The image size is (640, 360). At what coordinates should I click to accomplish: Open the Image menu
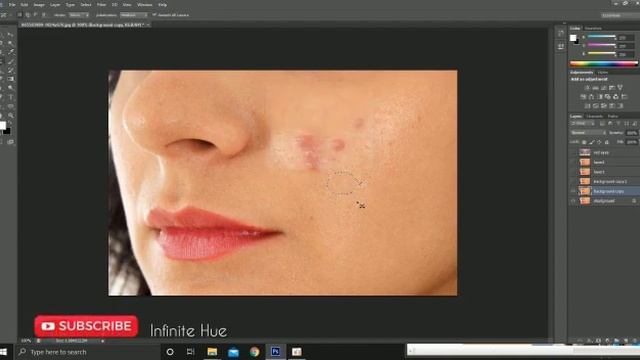coord(39,5)
